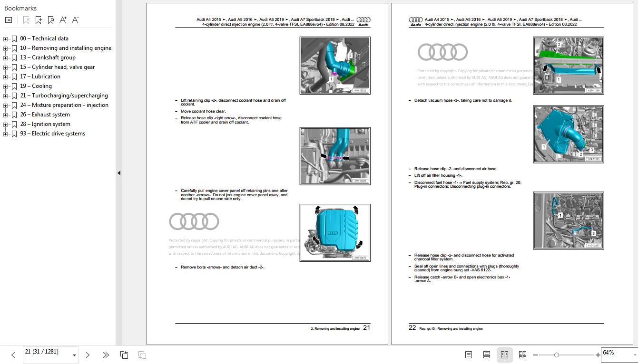Open the '28 – Ignition system' bookmark
The image size is (638, 364).
point(45,124)
